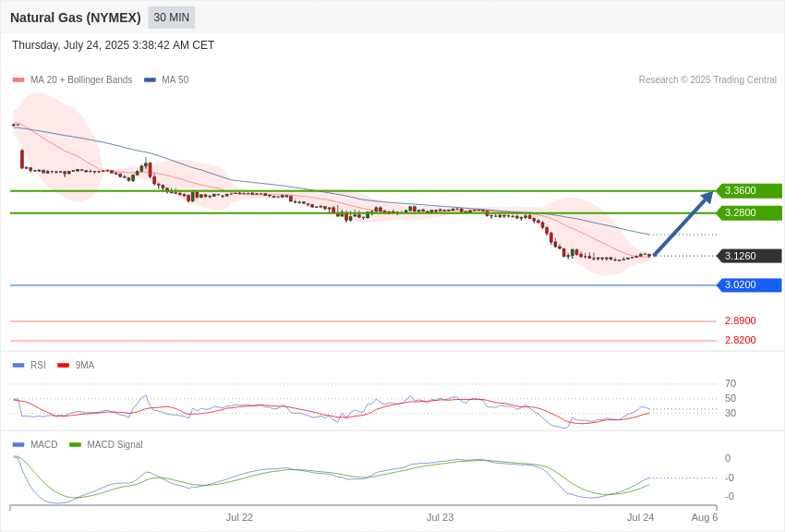This screenshot has width=785, height=532.
Task: Click the Natural Gas (NYMEX) title
Action: (x=76, y=18)
